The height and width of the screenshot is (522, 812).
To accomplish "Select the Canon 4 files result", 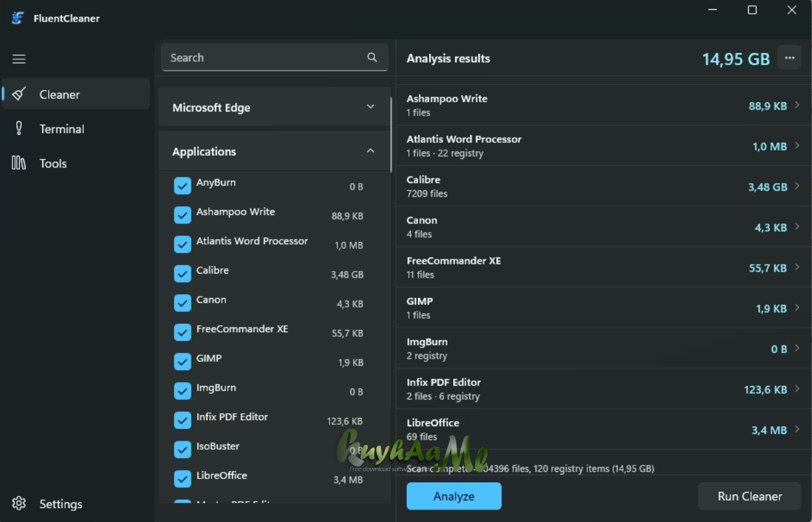I will pos(604,227).
